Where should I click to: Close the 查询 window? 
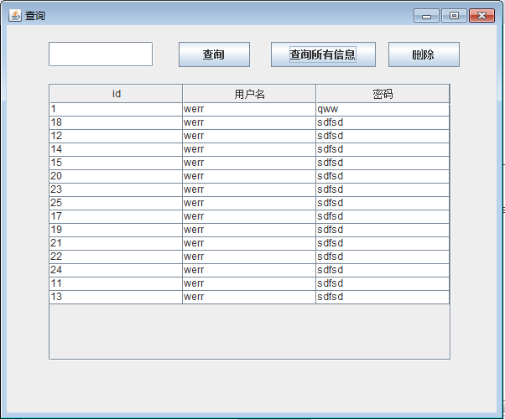(x=482, y=15)
